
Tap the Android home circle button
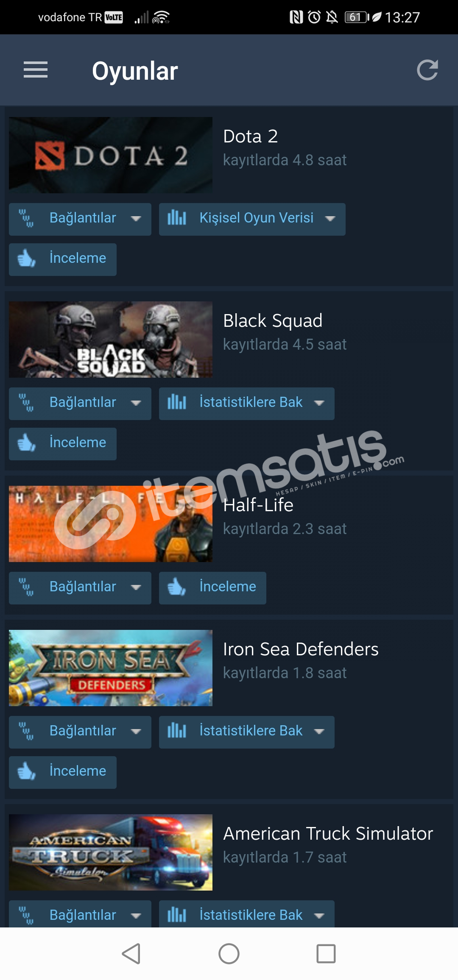229,954
